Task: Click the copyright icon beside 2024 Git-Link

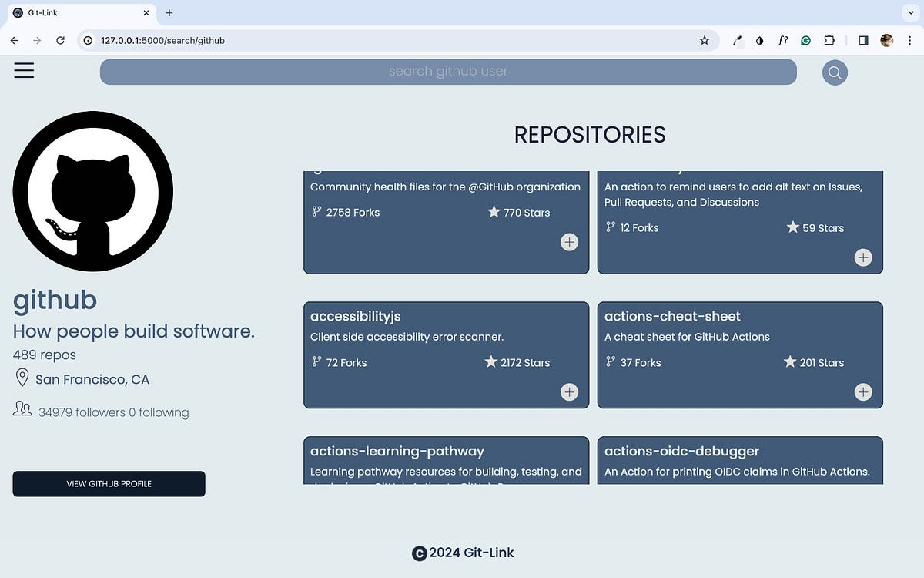Action: pos(418,553)
